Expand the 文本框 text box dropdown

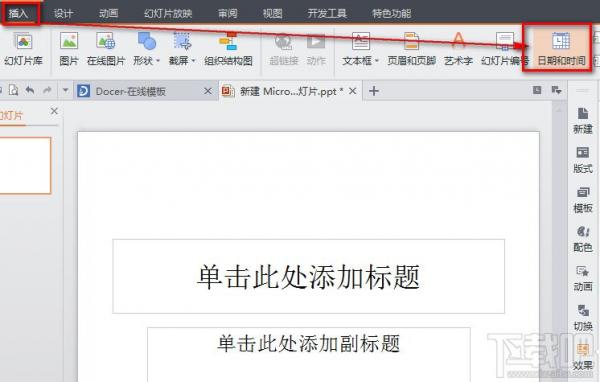(360, 49)
